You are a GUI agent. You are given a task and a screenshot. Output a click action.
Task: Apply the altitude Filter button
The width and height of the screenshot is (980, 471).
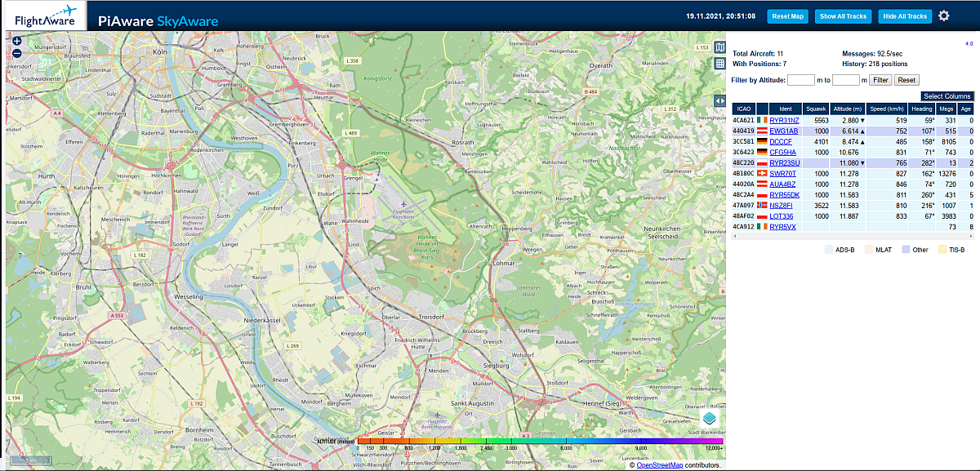pos(880,80)
